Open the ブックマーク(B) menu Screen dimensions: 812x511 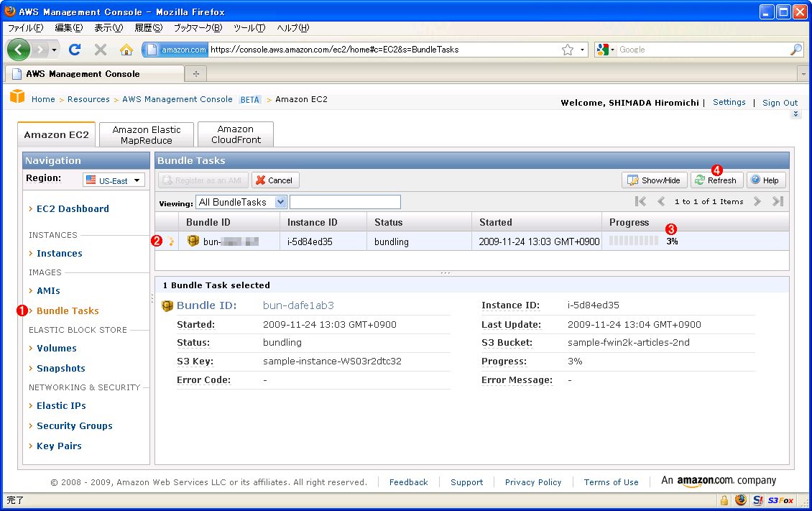tap(198, 27)
